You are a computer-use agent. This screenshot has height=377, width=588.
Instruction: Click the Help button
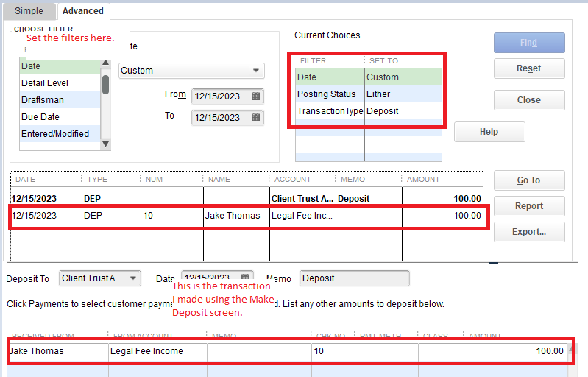(x=489, y=132)
